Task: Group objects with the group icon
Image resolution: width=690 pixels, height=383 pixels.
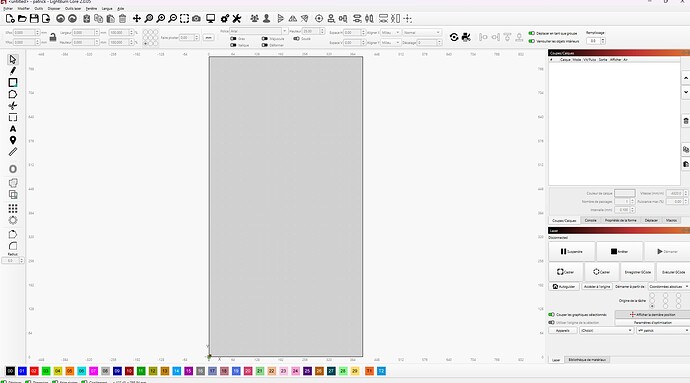Action: (254, 18)
